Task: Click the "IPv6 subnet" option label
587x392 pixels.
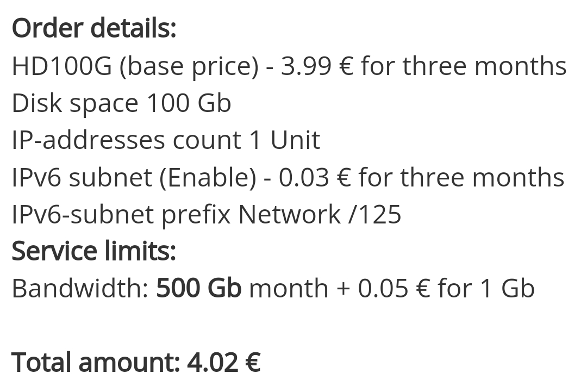Action: click(x=82, y=178)
